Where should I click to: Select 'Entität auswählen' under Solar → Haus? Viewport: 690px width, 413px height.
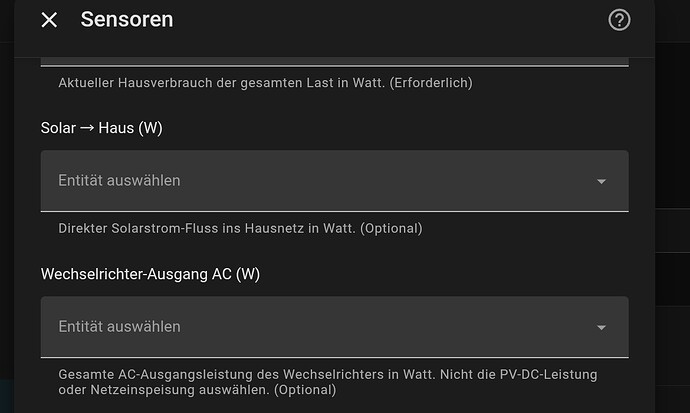119,180
